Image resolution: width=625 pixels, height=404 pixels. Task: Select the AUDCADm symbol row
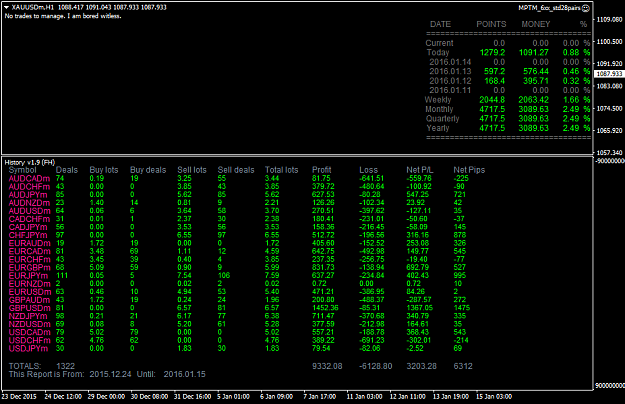[239, 178]
